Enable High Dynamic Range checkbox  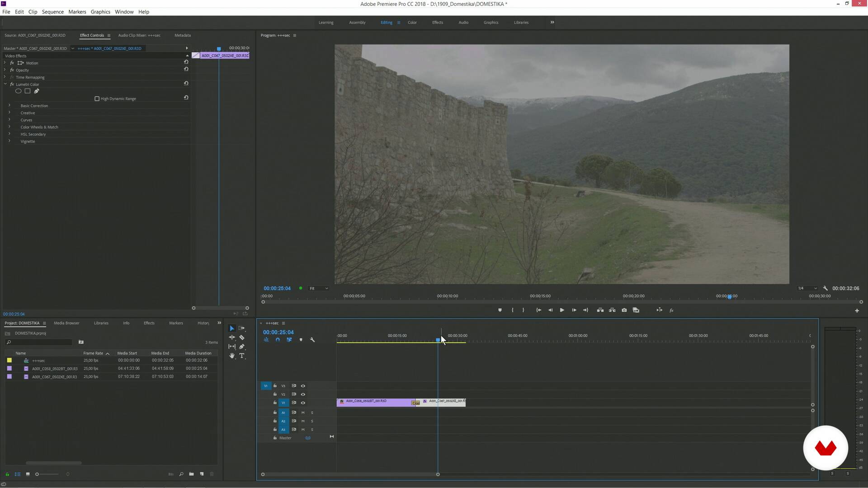pyautogui.click(x=97, y=99)
